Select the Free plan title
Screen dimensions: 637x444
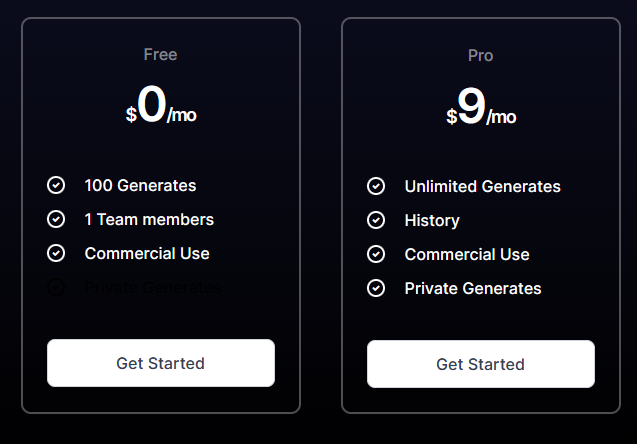coord(160,54)
